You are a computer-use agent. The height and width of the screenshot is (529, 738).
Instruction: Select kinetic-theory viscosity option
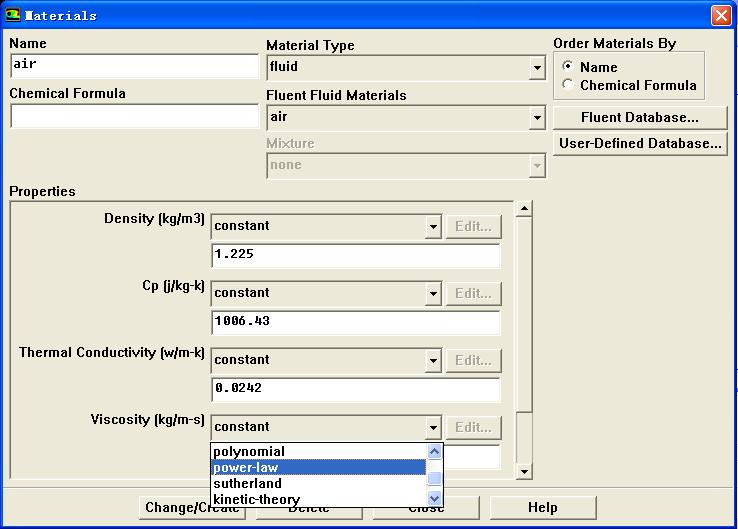tap(318, 499)
